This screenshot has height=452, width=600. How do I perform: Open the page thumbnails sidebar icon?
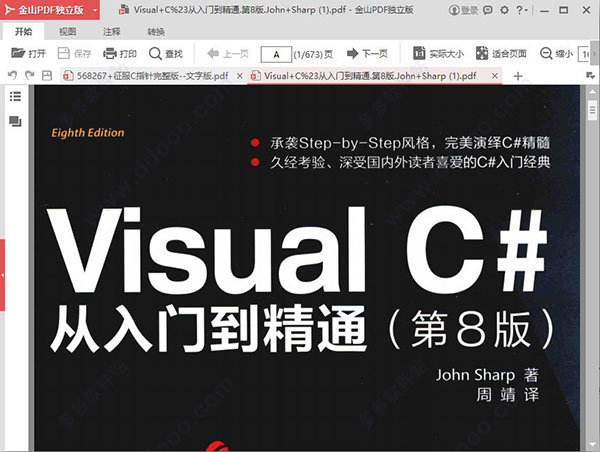click(x=15, y=121)
